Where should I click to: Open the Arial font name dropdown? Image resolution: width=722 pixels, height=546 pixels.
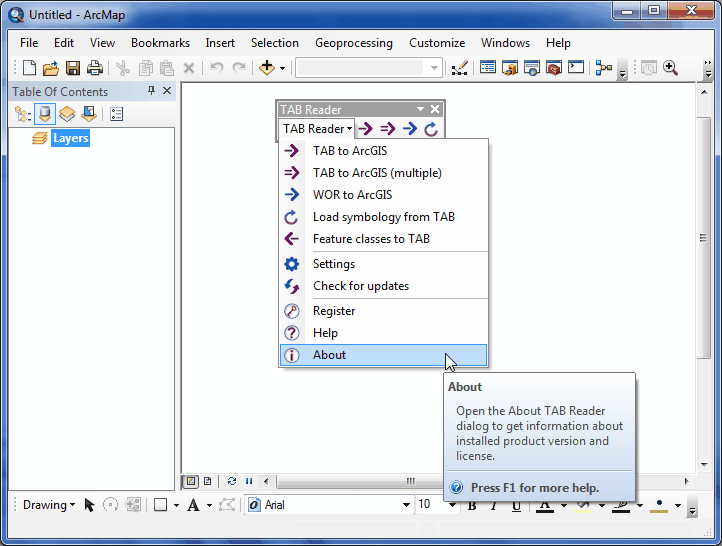pos(406,505)
